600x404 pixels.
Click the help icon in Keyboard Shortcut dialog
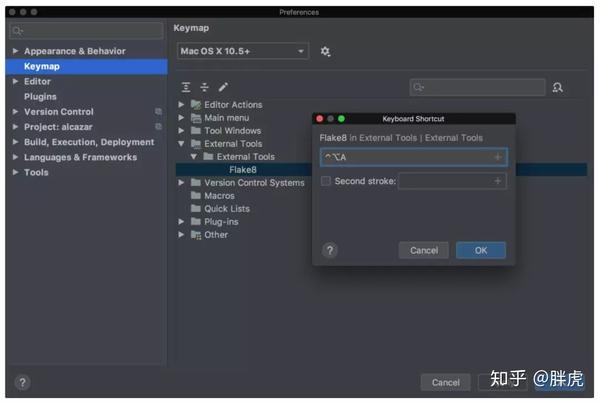(x=330, y=251)
